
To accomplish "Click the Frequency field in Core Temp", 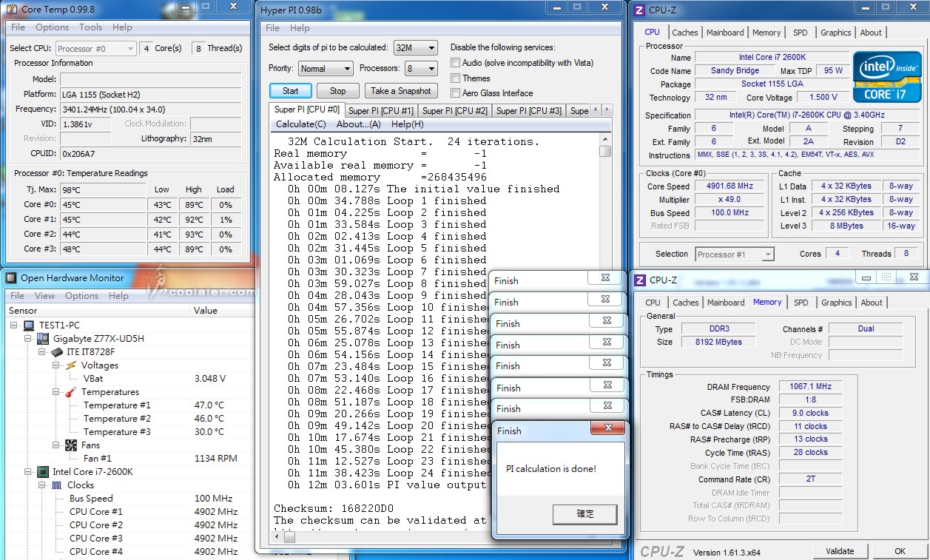I will pyautogui.click(x=151, y=109).
